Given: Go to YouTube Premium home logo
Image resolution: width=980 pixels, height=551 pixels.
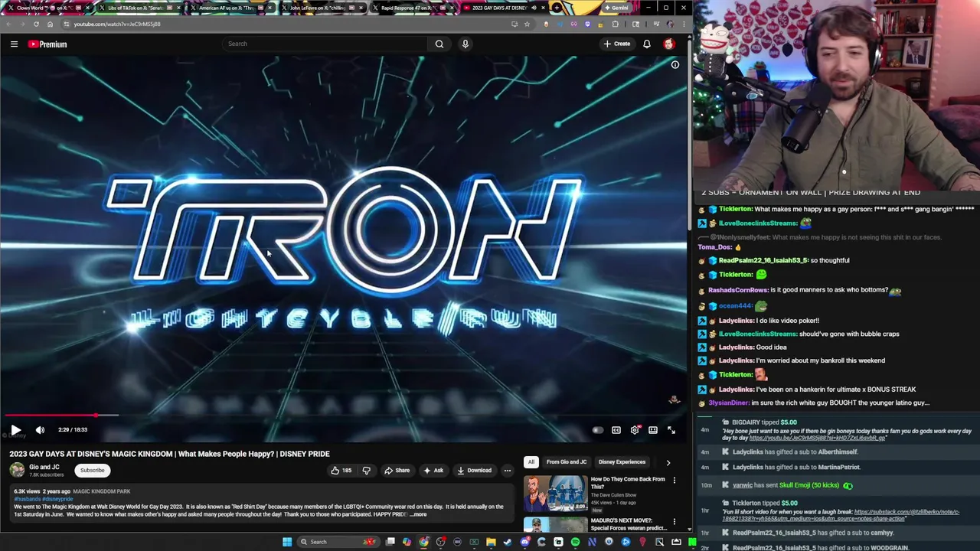Looking at the screenshot, I should 47,44.
